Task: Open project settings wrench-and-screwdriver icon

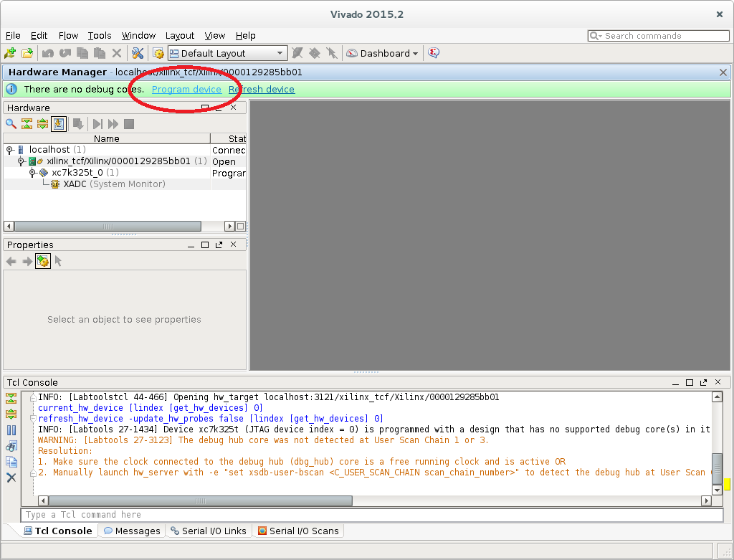Action: pyautogui.click(x=138, y=53)
